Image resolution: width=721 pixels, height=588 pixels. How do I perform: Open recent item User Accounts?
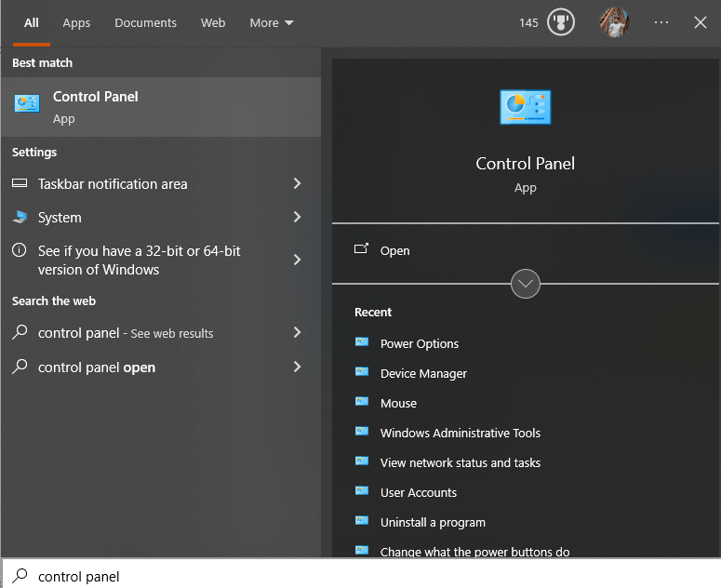tap(419, 493)
